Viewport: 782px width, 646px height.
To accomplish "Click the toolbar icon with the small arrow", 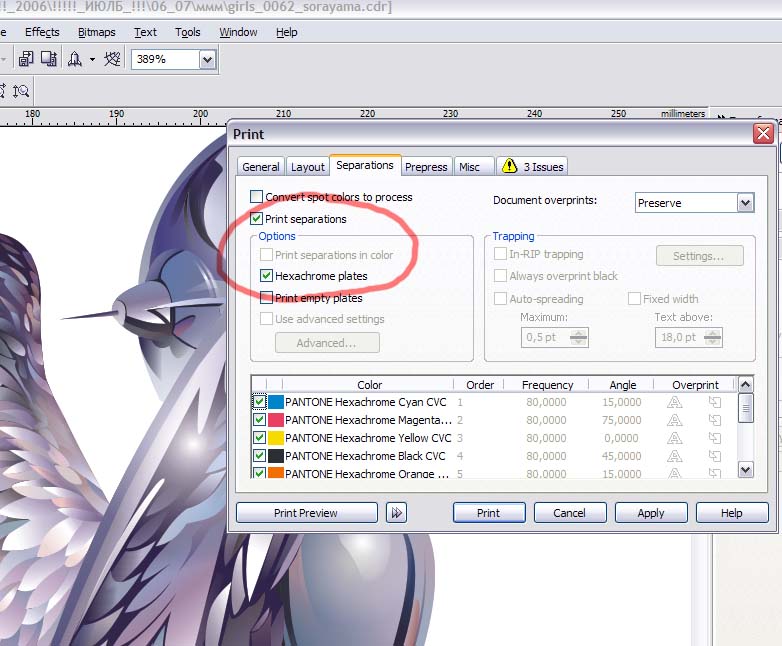I will (x=49, y=59).
